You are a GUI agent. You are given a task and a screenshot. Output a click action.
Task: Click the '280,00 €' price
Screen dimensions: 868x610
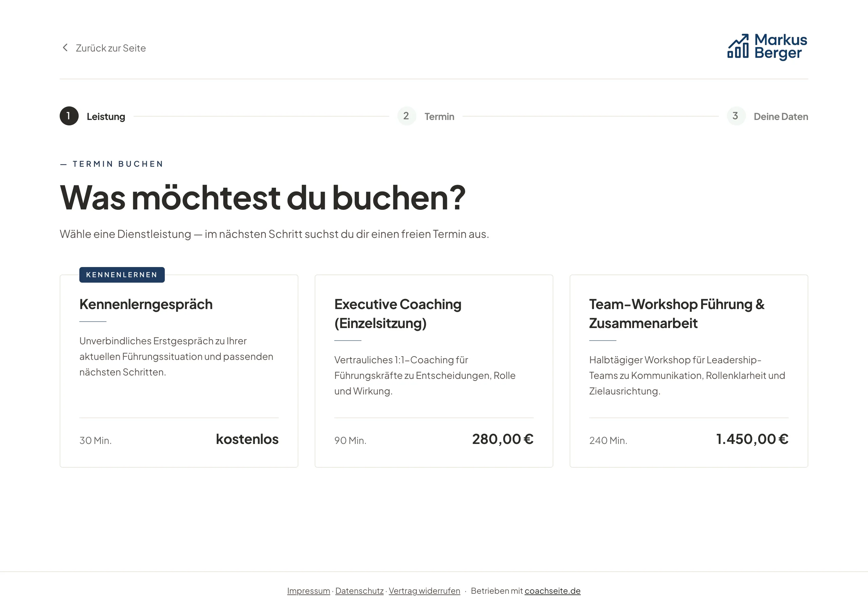coord(503,439)
